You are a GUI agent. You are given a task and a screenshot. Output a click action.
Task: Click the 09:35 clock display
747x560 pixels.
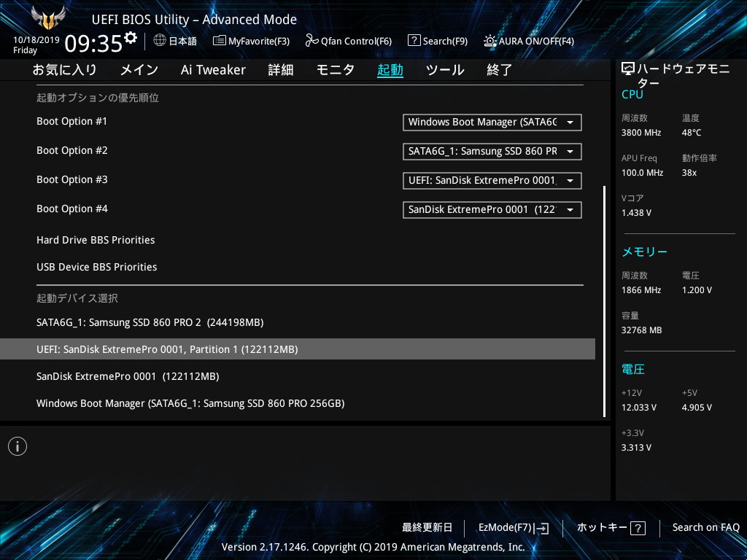point(93,43)
